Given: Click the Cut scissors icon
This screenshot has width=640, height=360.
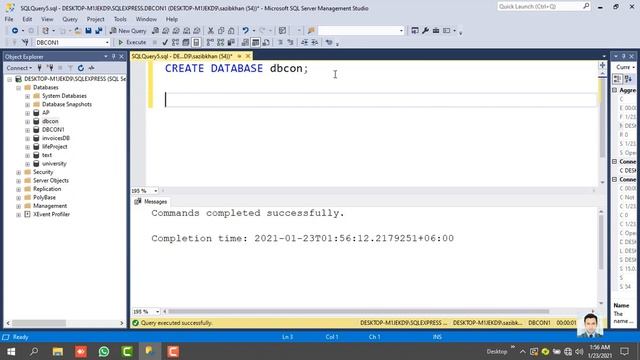Looking at the screenshot, I should click(x=211, y=31).
